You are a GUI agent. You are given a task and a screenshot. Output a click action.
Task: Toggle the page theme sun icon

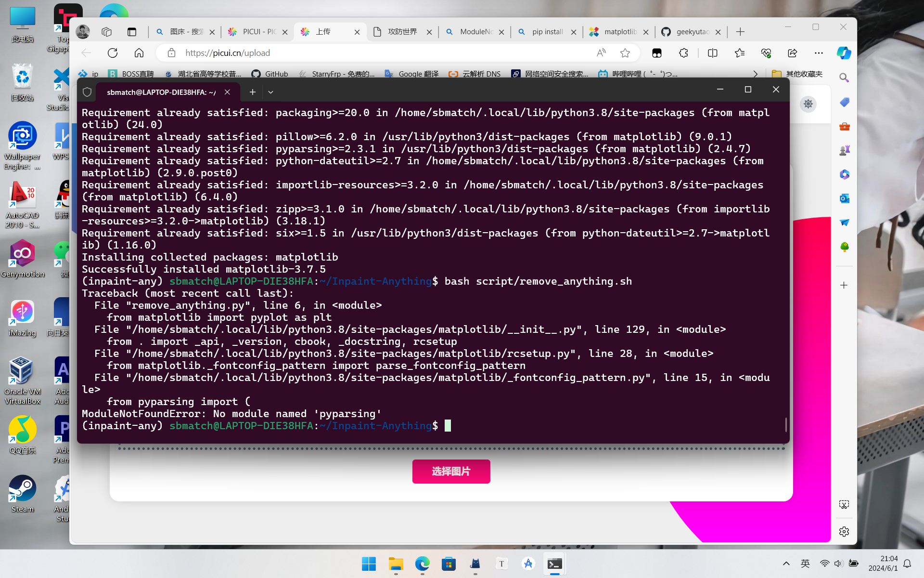coord(808,104)
